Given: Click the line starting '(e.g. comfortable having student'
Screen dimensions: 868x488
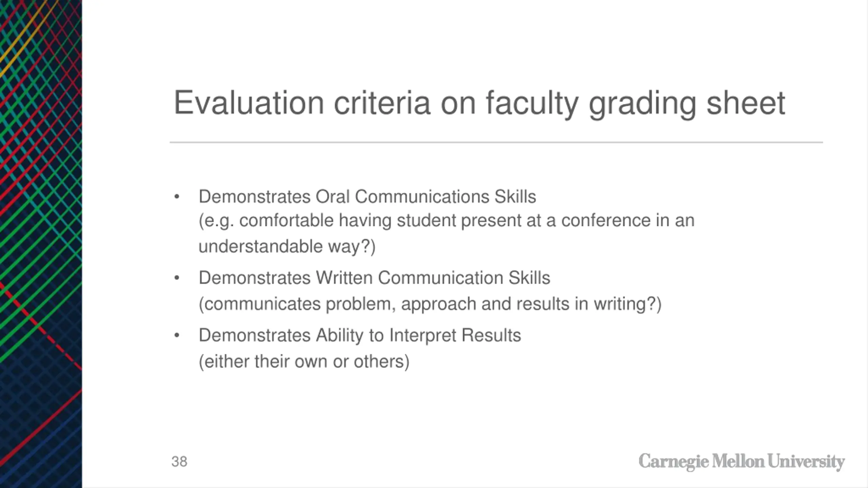Looking at the screenshot, I should [x=447, y=221].
